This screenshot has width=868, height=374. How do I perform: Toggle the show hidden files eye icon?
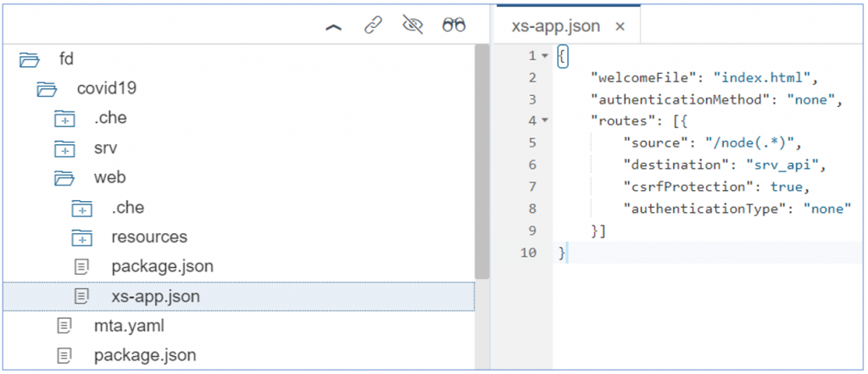coord(413,25)
